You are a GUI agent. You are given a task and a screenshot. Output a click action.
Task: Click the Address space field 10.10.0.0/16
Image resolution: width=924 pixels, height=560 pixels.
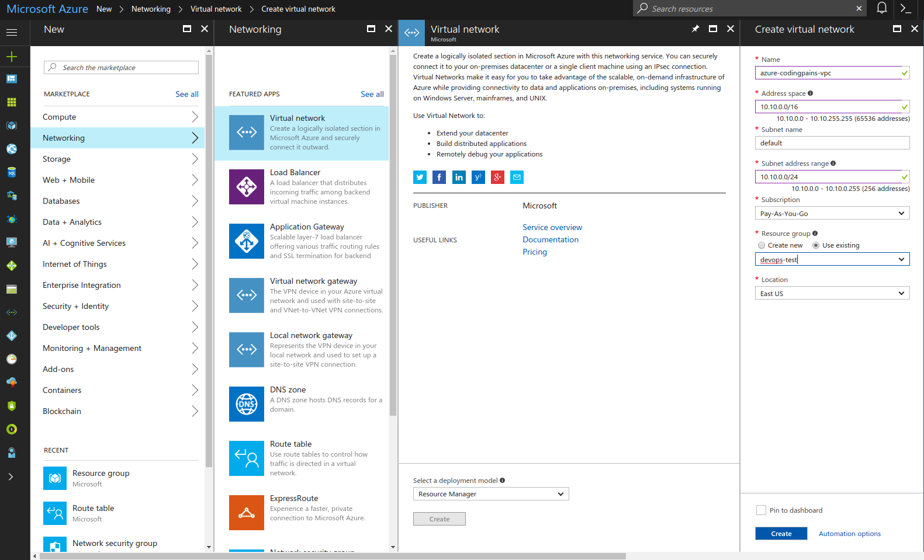832,107
